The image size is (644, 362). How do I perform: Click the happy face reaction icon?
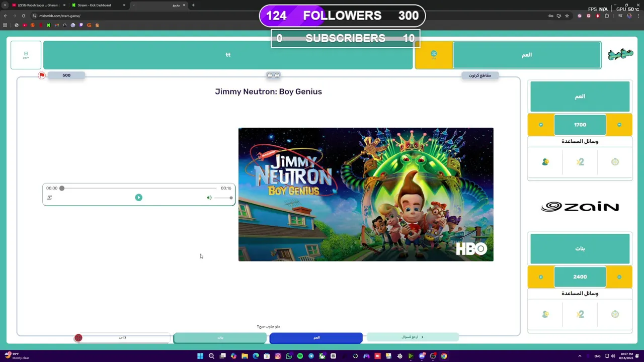point(277,75)
